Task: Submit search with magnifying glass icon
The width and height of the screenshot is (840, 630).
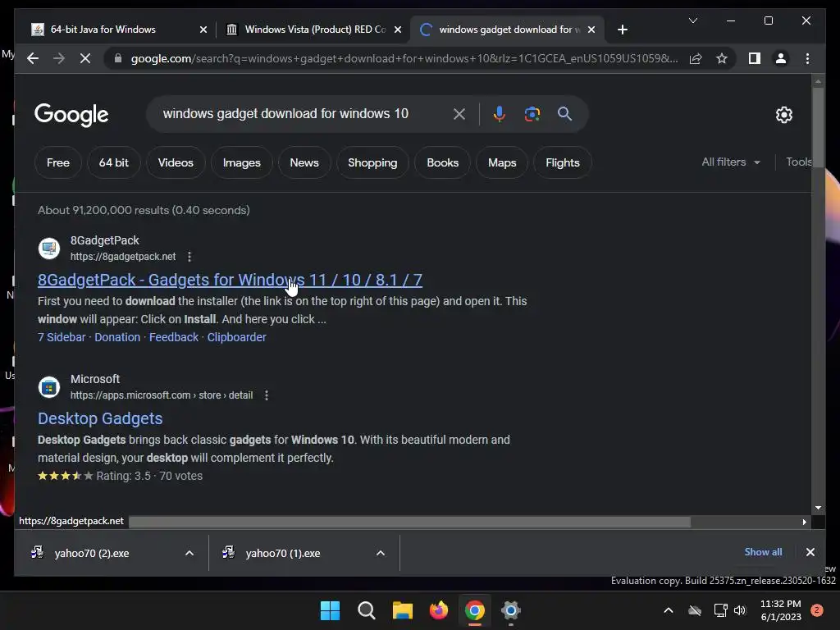Action: pyautogui.click(x=564, y=113)
